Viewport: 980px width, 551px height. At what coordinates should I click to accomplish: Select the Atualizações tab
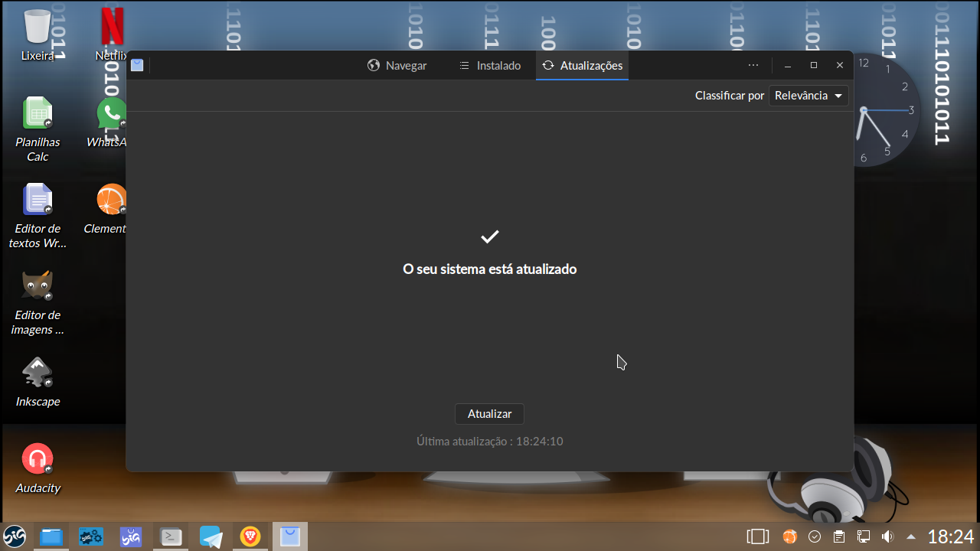pos(582,66)
